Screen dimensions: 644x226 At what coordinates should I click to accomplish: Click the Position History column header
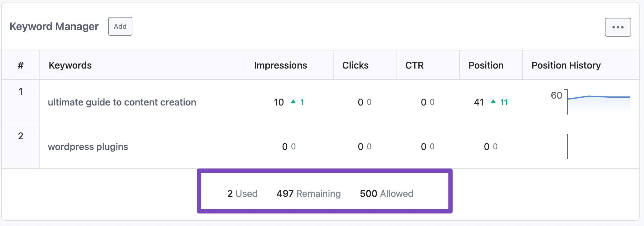pyautogui.click(x=566, y=65)
